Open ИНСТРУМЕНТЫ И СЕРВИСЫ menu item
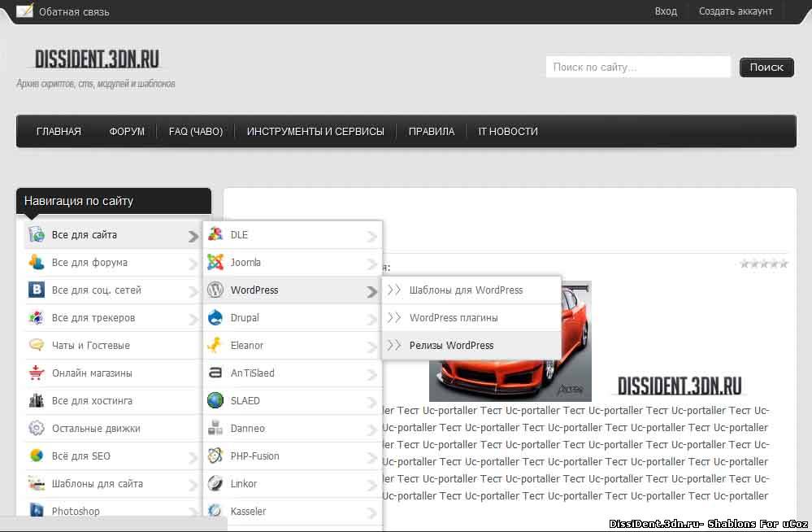The height and width of the screenshot is (532, 812). point(315,131)
